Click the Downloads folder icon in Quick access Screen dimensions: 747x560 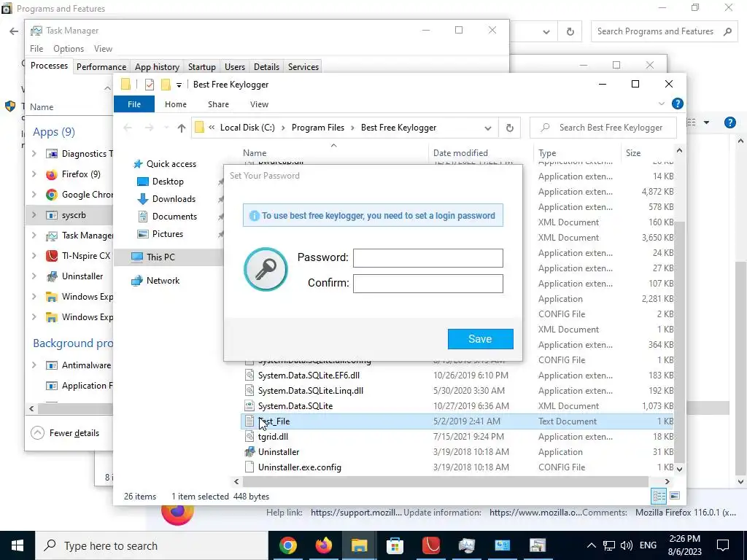pyautogui.click(x=142, y=199)
